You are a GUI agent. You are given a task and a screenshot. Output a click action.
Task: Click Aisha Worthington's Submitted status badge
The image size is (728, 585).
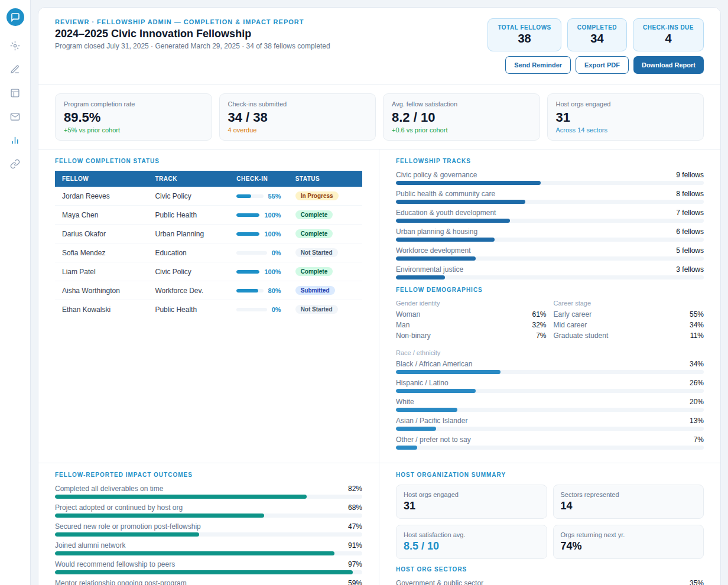[316, 290]
